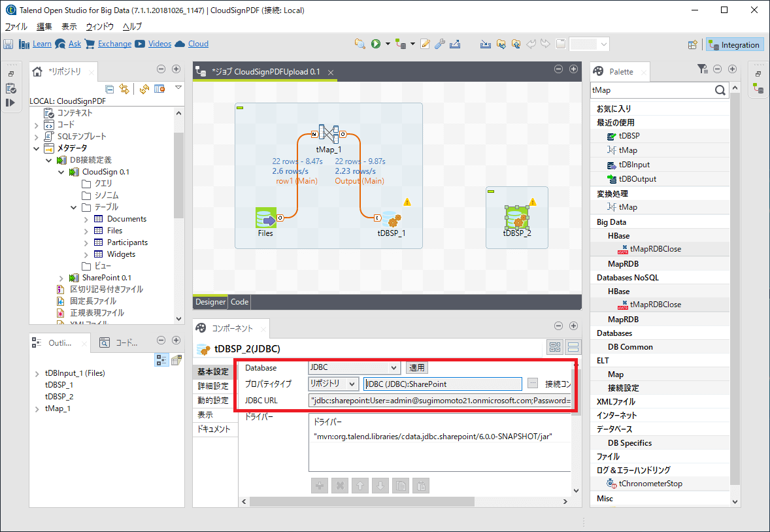
Task: Switch to row layout in component view
Action: (x=573, y=347)
